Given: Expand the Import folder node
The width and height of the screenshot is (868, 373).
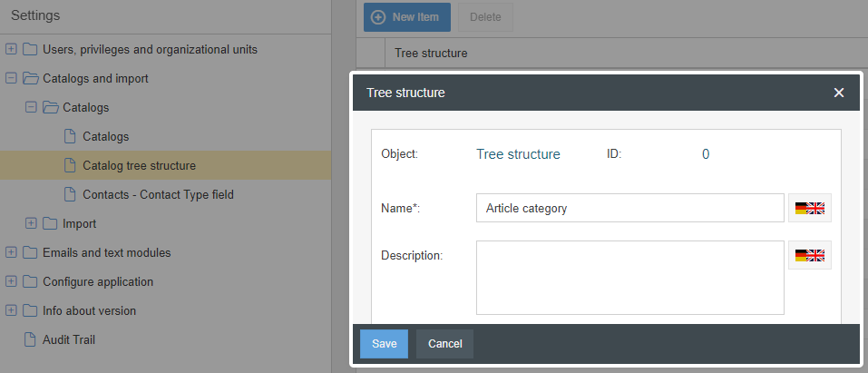Looking at the screenshot, I should (x=31, y=223).
